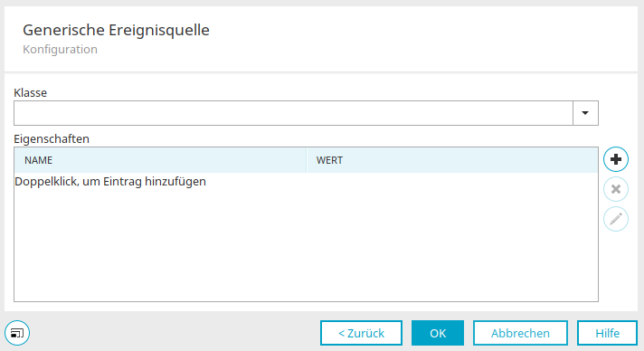Add a new property with the plus icon
Image resolution: width=644 pixels, height=351 pixels.
[x=616, y=159]
